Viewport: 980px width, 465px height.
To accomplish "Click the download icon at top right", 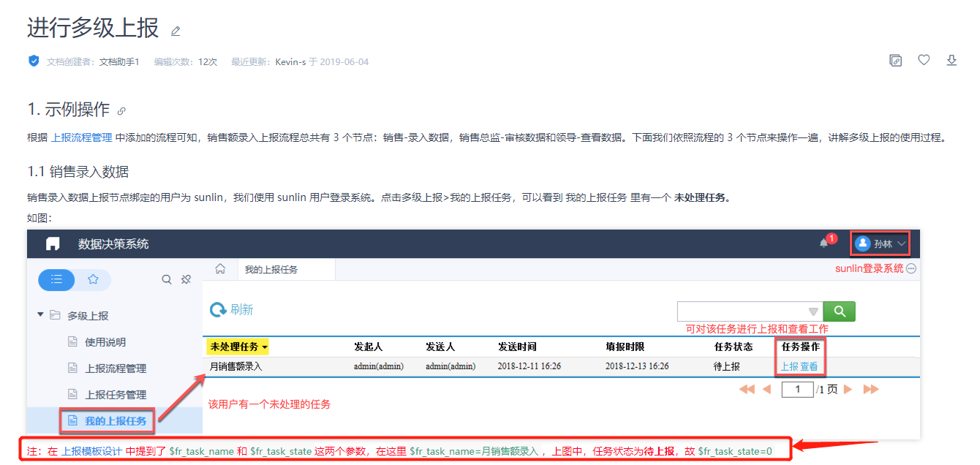I will [951, 60].
